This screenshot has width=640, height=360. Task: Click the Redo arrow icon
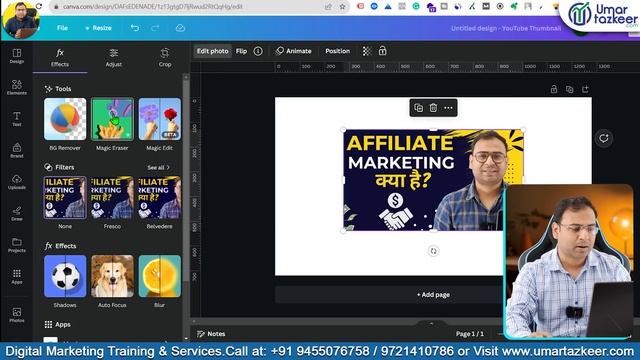155,28
